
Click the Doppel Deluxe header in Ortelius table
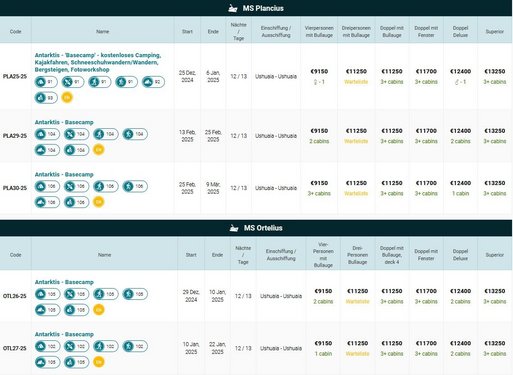(460, 255)
